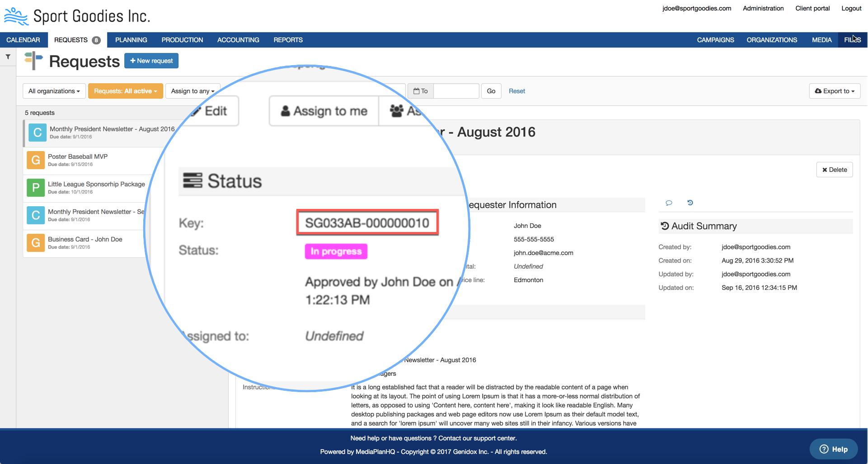Click the filter funnel icon in sidebar
Screen dimensions: 868x464
coord(8,57)
